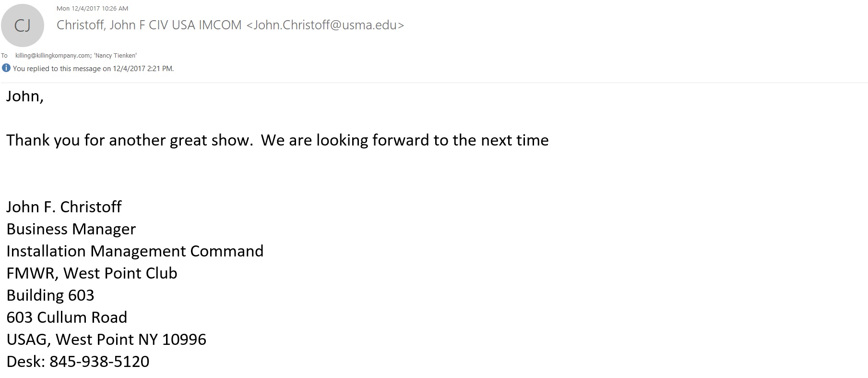Click USAG, West Point NY 10996 line
The image size is (868, 378).
[106, 339]
